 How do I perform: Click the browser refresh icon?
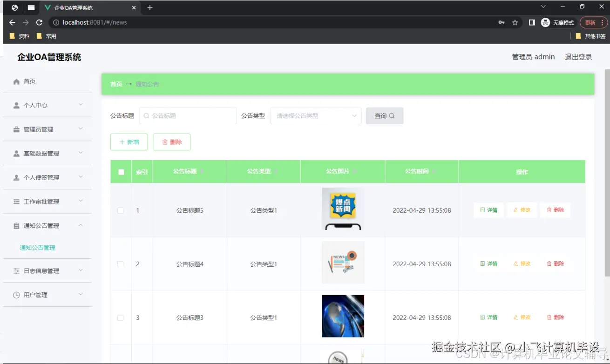(39, 22)
